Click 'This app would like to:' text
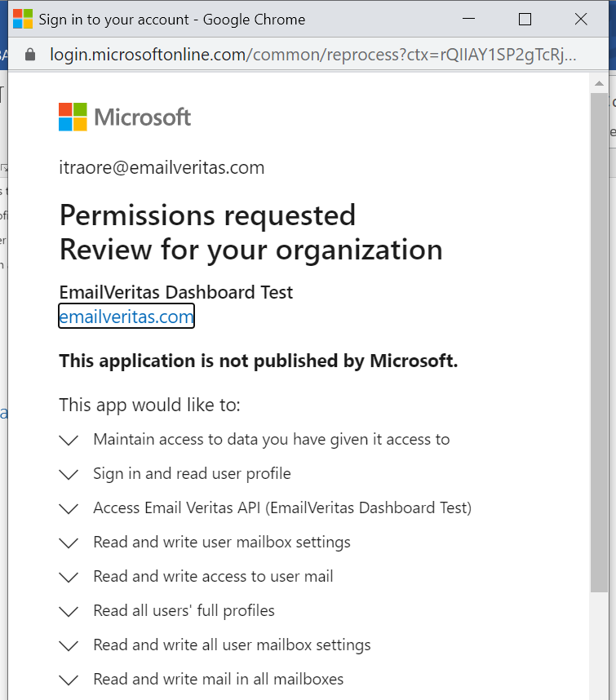616x700 pixels. click(x=149, y=405)
